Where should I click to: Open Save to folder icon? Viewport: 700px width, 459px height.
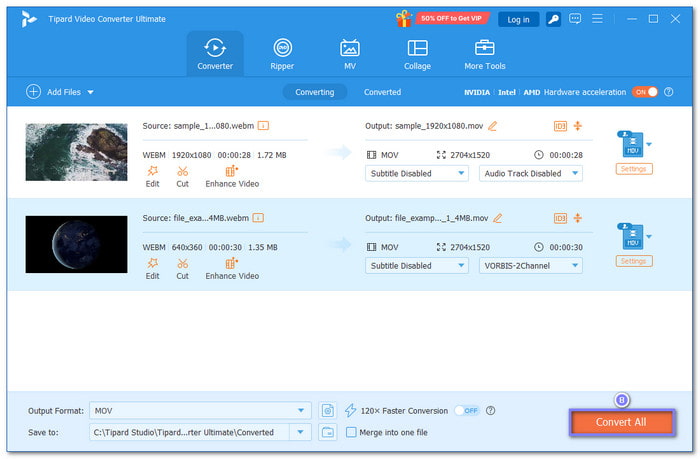[327, 432]
